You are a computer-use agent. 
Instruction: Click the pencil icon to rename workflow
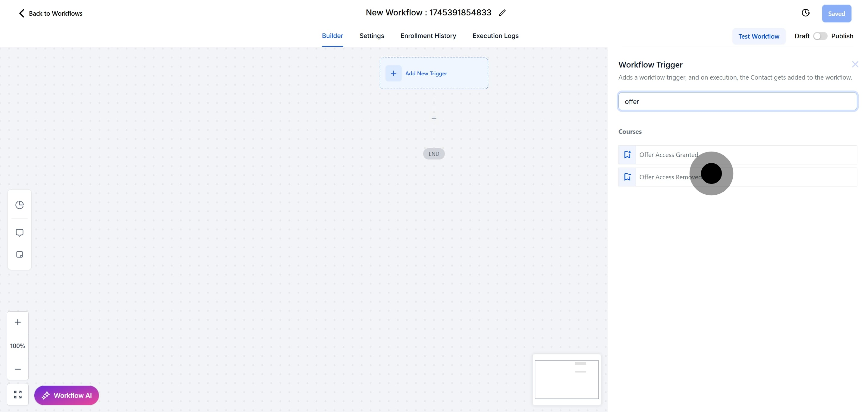click(502, 13)
